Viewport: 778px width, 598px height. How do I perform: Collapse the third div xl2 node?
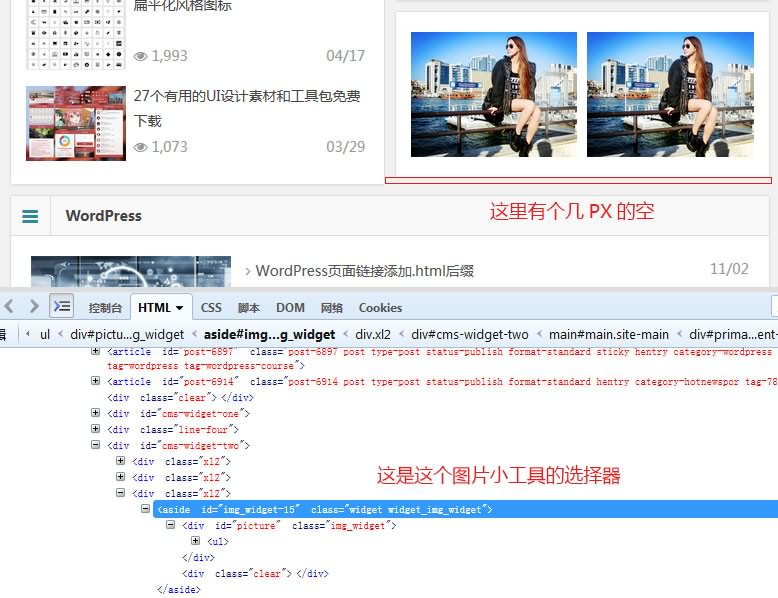tap(120, 492)
